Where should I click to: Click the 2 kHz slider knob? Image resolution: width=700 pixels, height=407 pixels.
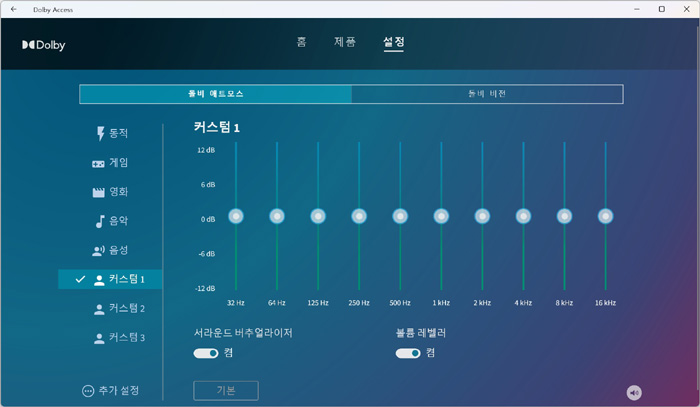(x=483, y=216)
